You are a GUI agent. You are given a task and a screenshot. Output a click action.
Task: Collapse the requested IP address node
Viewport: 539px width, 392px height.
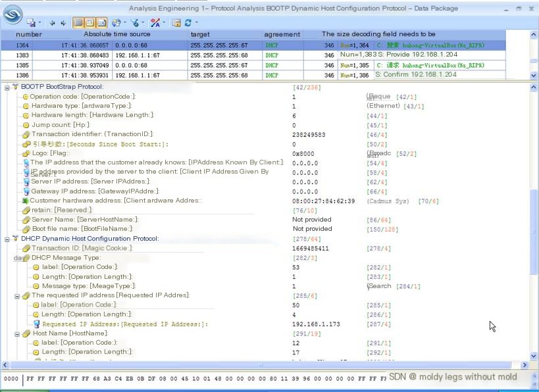pos(17,296)
